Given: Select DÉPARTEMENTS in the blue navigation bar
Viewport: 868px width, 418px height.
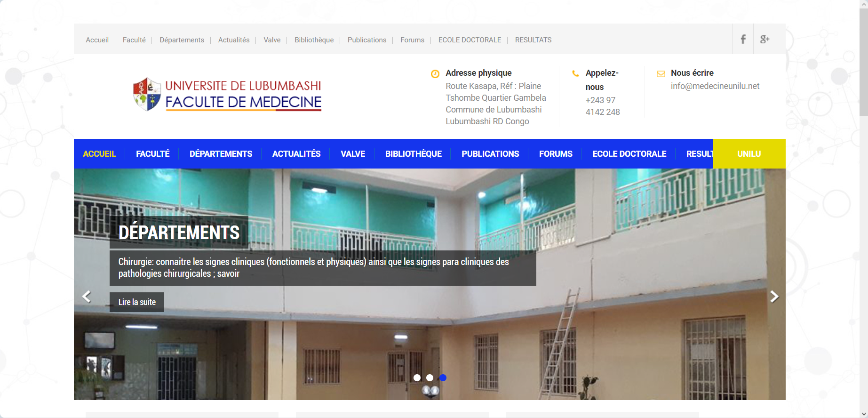Looking at the screenshot, I should tap(221, 154).
